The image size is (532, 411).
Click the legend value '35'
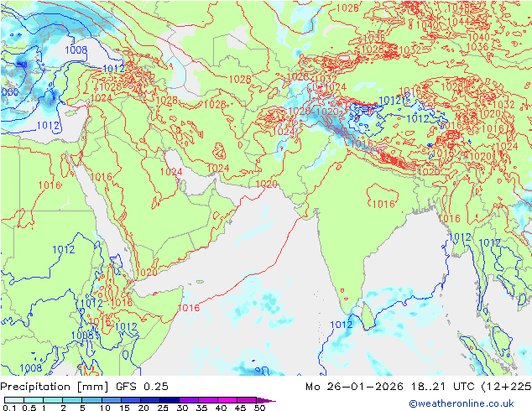pos(201,408)
